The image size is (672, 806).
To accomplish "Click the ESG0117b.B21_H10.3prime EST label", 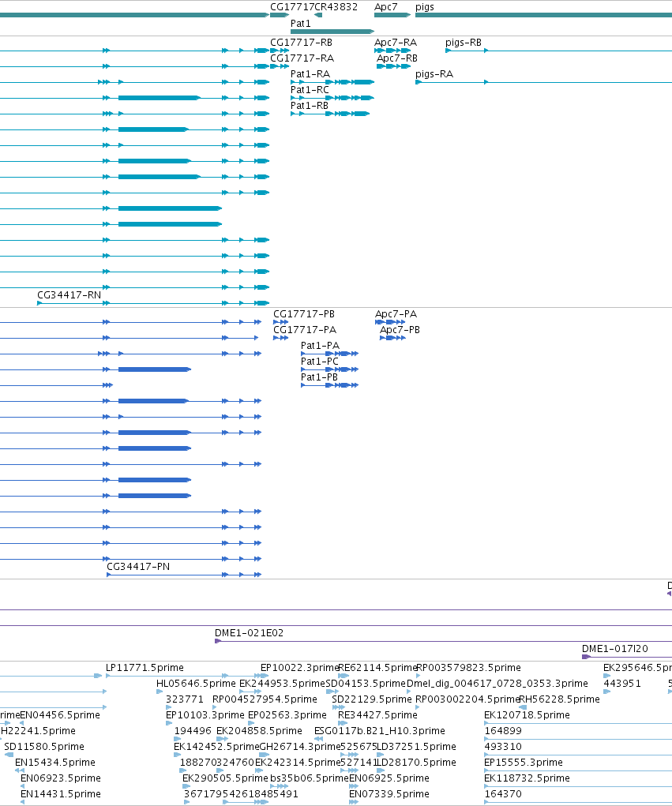I will (380, 730).
